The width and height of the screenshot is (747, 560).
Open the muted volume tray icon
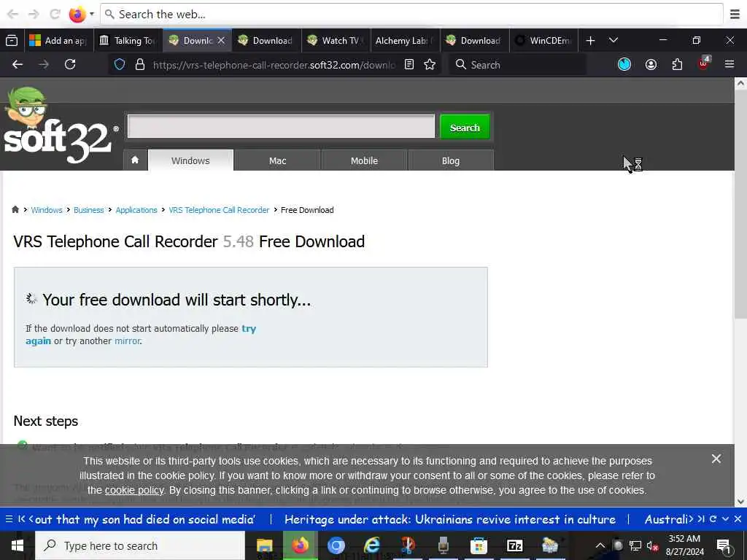[x=652, y=545]
